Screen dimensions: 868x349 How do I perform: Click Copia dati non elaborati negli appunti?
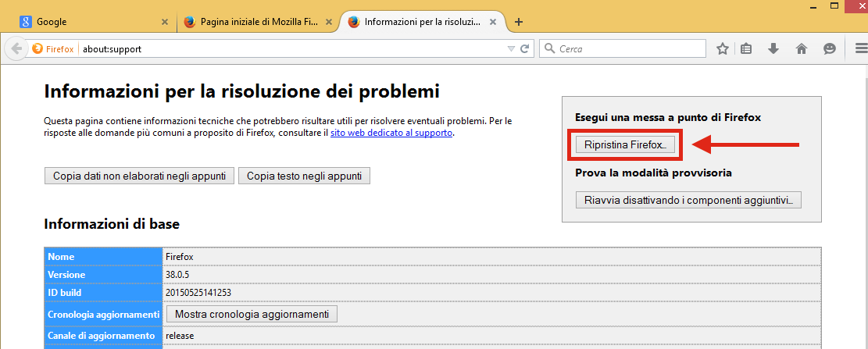click(140, 176)
